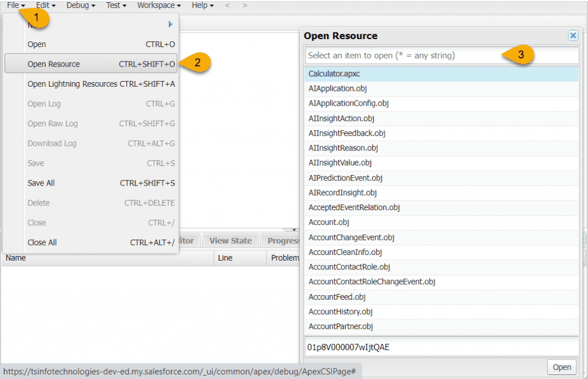This screenshot has height=379, width=588.
Task: Click Close All in the File menu
Action: point(42,242)
